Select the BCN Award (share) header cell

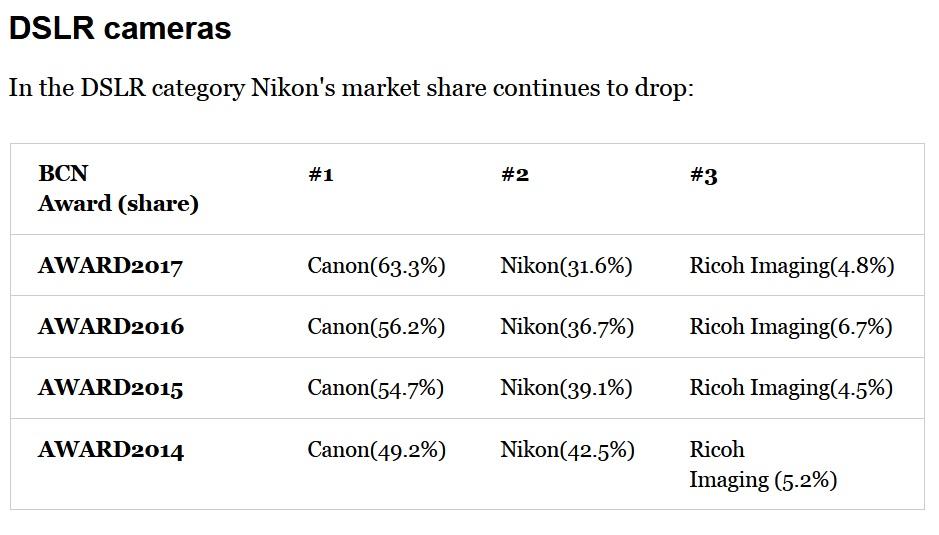click(119, 188)
